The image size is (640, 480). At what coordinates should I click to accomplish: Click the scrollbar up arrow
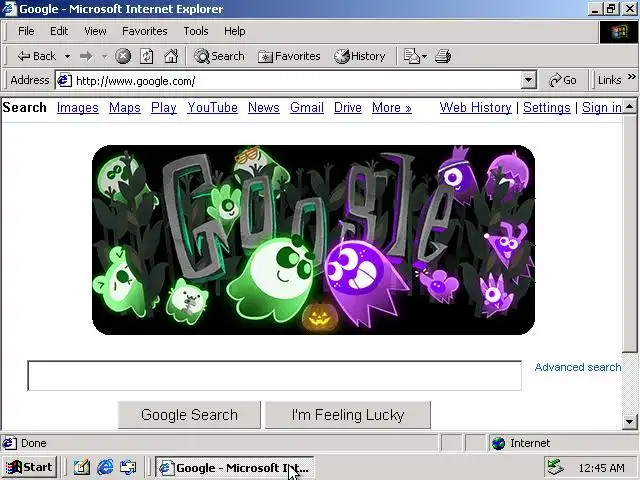click(630, 107)
